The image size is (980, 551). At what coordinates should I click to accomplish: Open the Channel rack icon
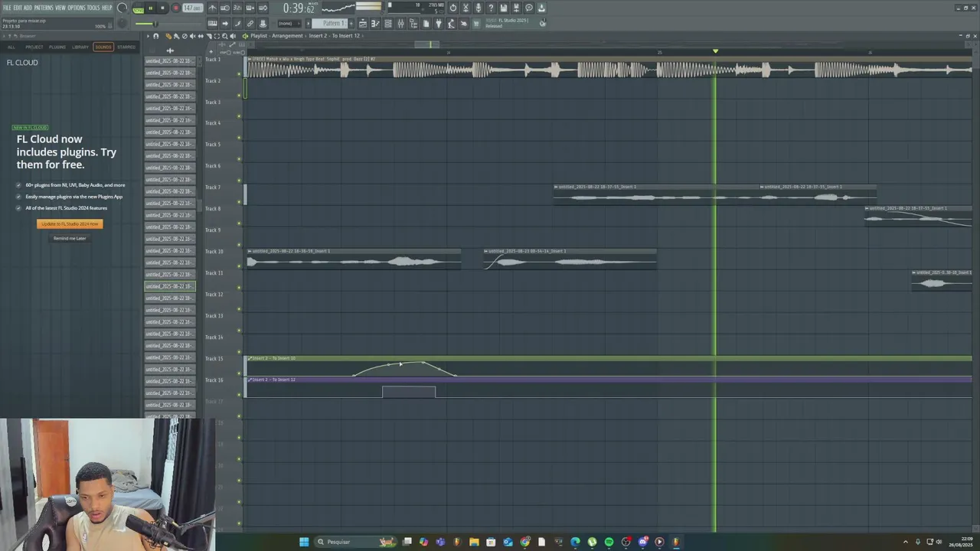[388, 23]
